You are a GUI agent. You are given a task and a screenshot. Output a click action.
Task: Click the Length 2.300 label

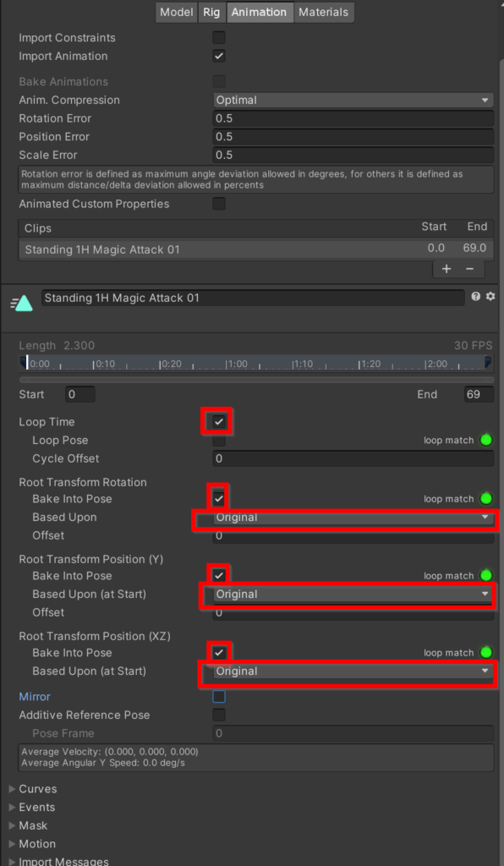click(x=57, y=346)
